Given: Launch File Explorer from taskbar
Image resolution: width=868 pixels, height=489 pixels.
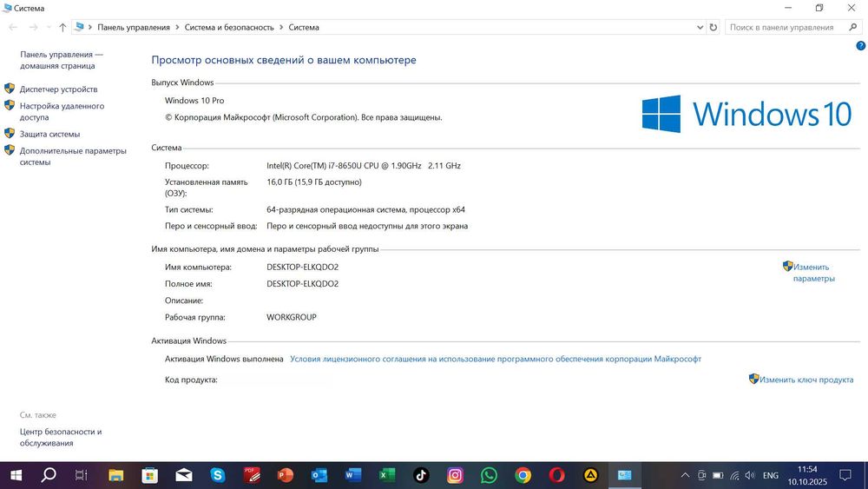Looking at the screenshot, I should (x=115, y=475).
